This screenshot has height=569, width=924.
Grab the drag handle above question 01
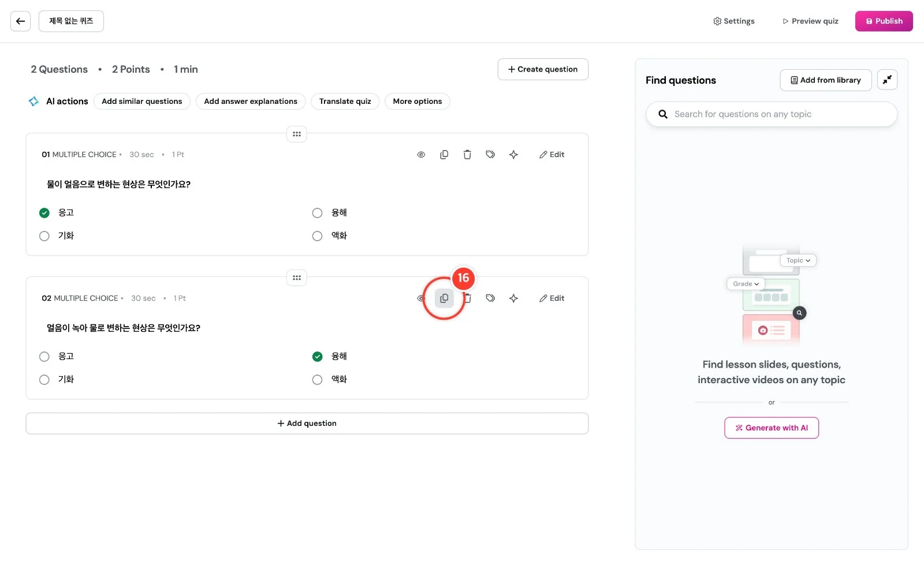[297, 134]
